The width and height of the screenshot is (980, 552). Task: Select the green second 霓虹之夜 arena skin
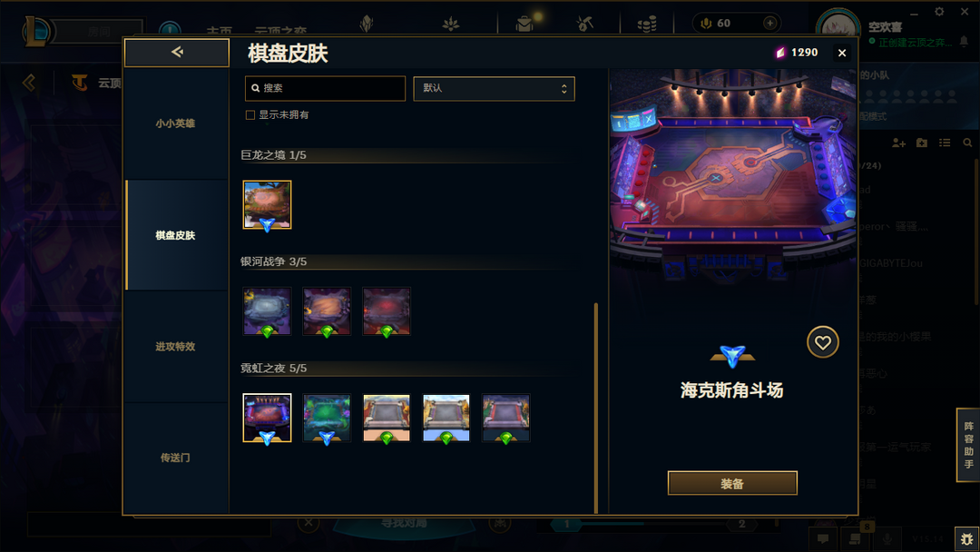click(327, 418)
